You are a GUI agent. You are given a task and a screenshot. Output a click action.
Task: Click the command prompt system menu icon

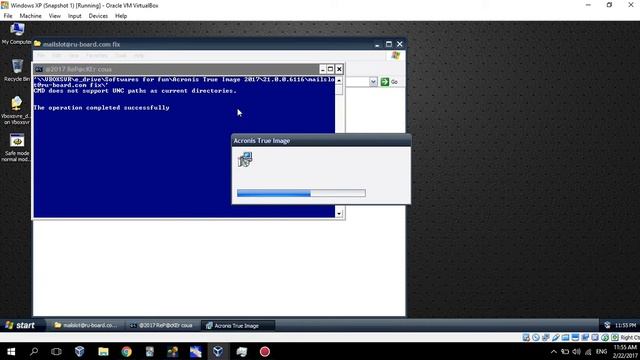(x=39, y=69)
